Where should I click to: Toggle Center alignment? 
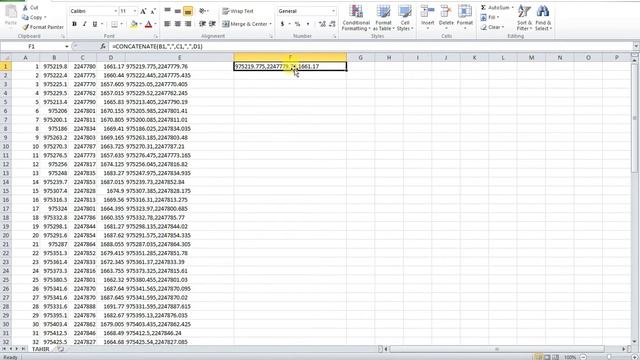[x=178, y=24]
